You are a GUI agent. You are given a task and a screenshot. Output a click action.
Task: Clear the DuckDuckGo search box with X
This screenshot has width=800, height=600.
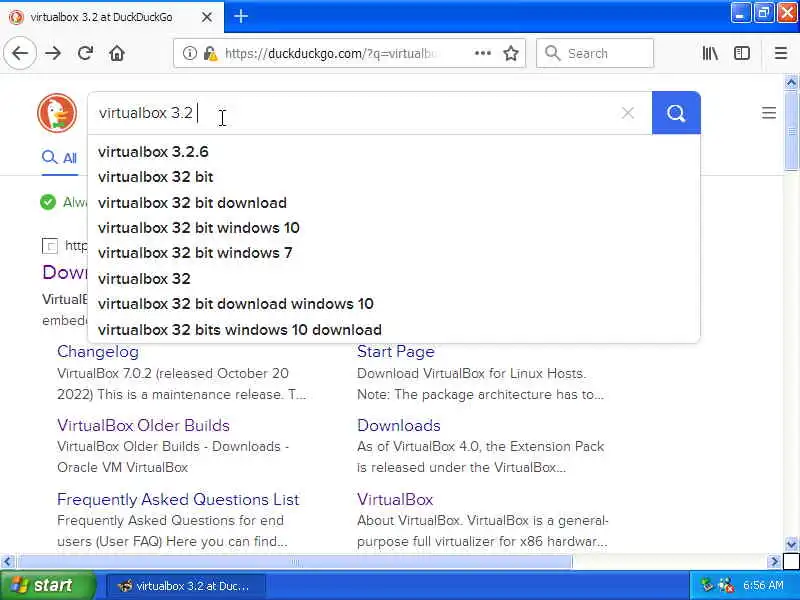[x=628, y=113]
